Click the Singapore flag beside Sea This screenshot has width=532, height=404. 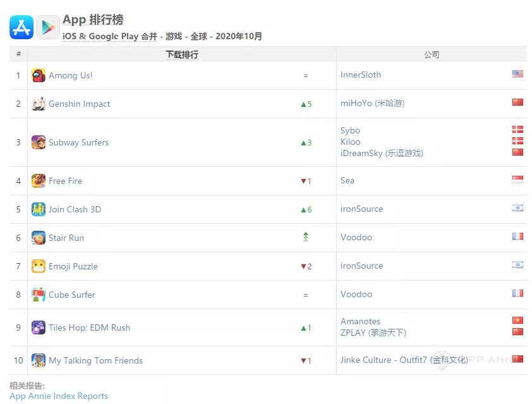517,180
